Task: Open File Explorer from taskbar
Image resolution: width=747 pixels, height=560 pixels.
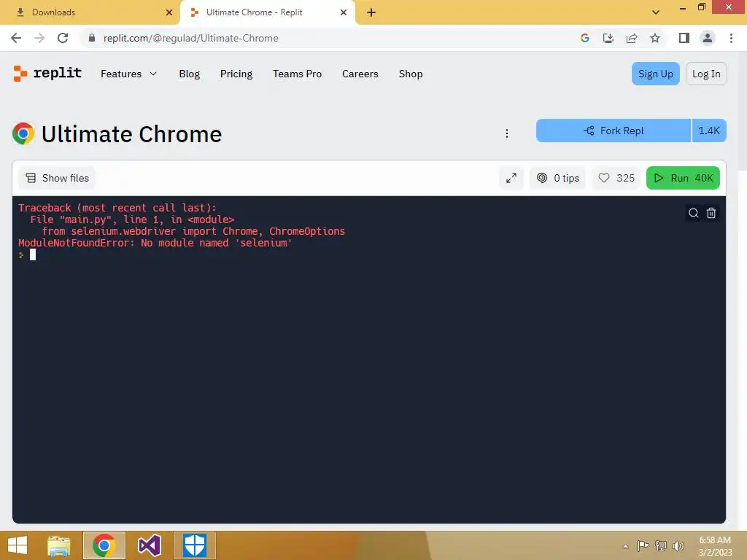Action: tap(59, 545)
